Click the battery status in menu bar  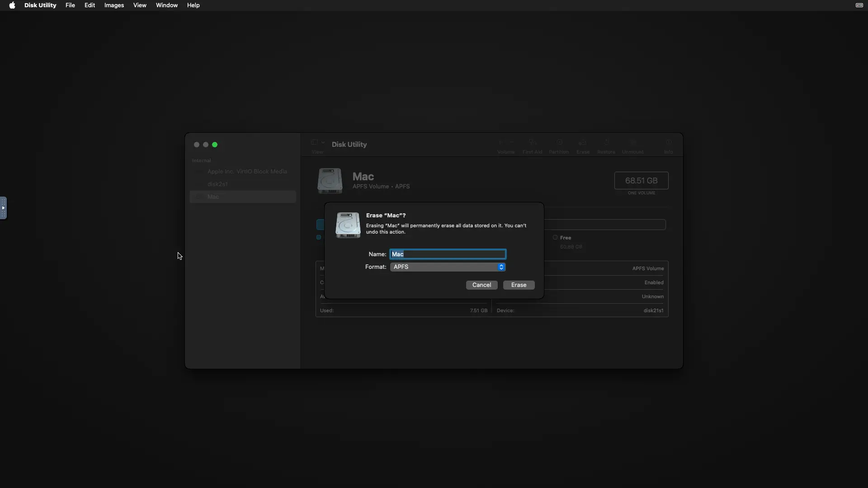click(859, 5)
